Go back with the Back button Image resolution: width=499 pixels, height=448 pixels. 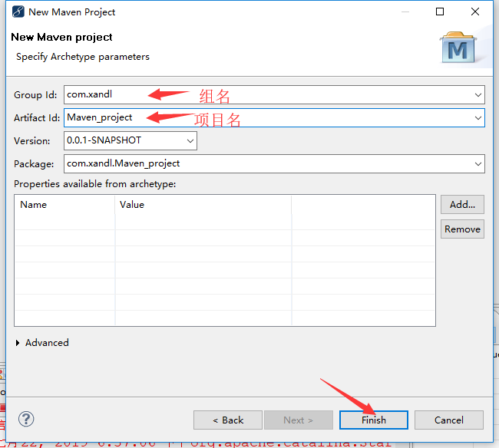[x=228, y=420]
